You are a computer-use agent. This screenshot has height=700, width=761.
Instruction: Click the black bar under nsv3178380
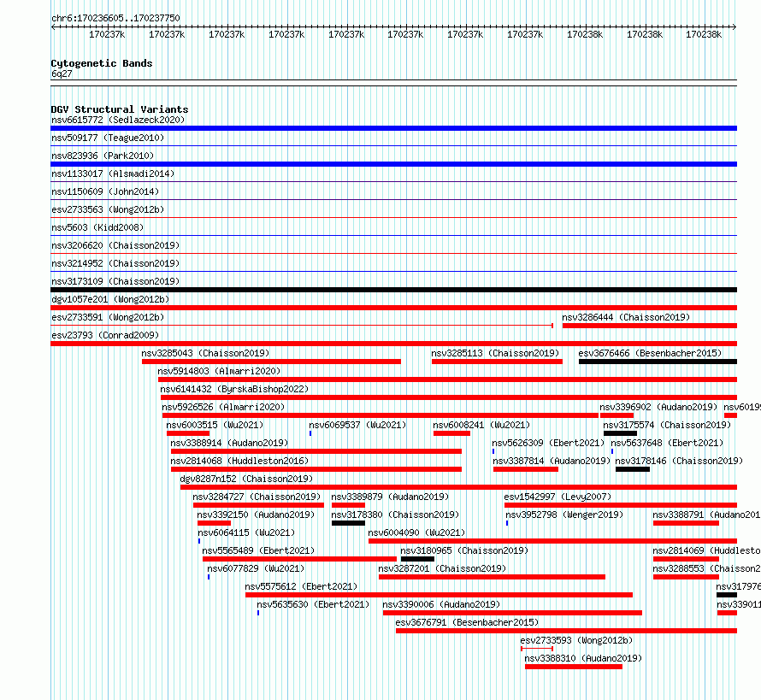click(x=348, y=523)
